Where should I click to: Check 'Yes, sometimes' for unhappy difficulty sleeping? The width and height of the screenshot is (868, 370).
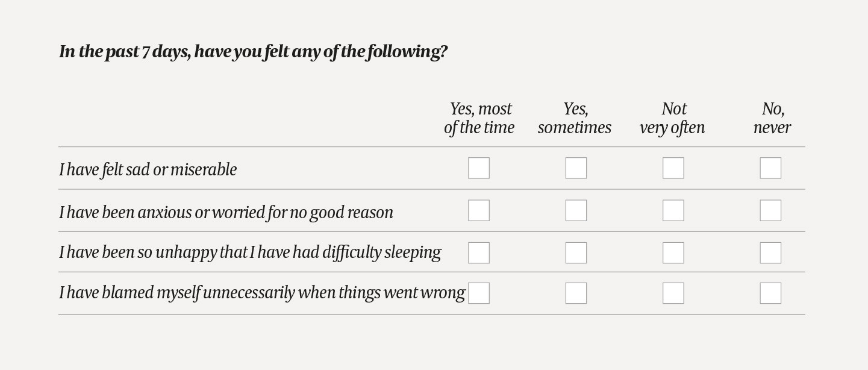coord(576,252)
